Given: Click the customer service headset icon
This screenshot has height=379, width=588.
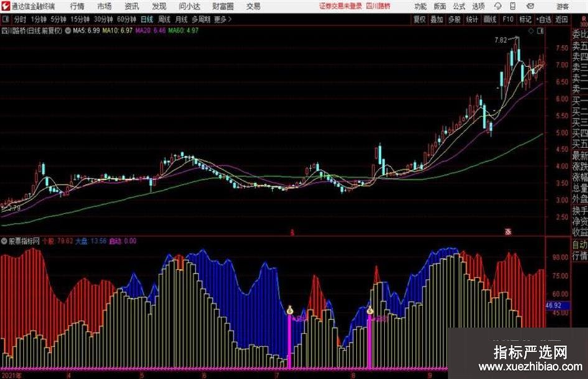Looking at the screenshot, I should 498,6.
